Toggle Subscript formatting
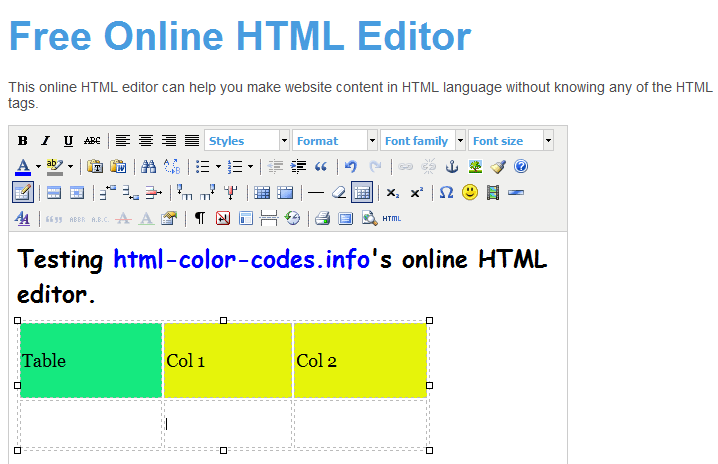This screenshot has width=718, height=464. (x=392, y=193)
